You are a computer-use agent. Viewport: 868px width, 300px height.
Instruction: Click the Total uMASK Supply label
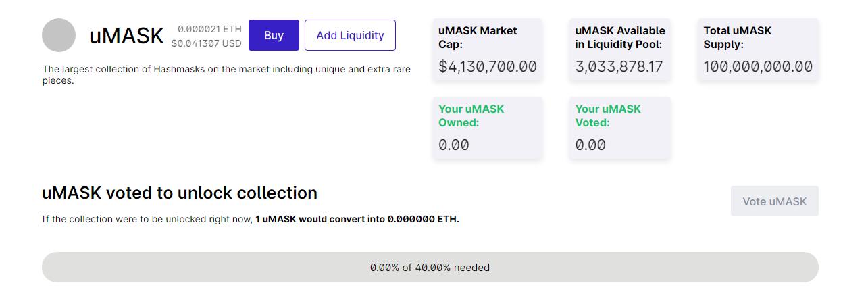pos(737,37)
